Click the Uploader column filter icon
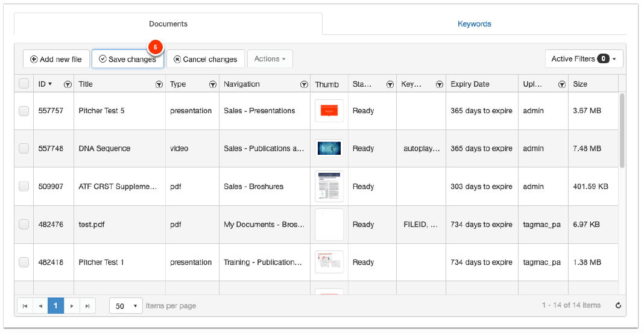This screenshot has width=644, height=333. click(x=562, y=85)
